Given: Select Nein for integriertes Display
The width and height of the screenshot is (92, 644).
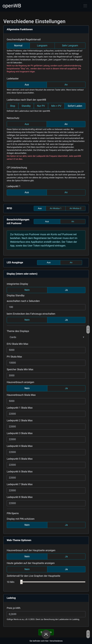Looking at the screenshot, I should (27, 290).
